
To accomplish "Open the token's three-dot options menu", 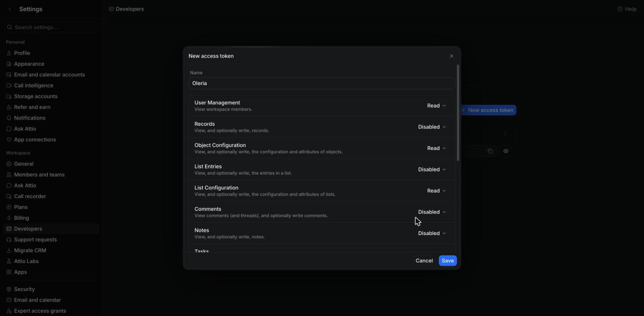I will click(505, 134).
